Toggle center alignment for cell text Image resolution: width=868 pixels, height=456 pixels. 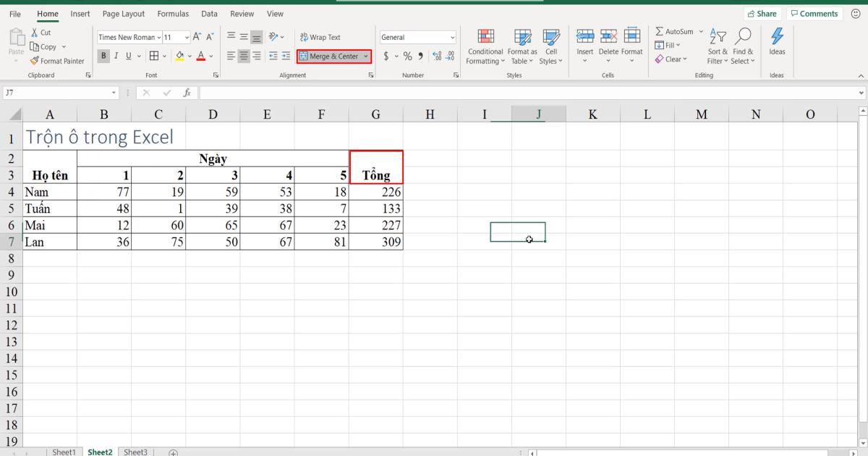pos(242,56)
